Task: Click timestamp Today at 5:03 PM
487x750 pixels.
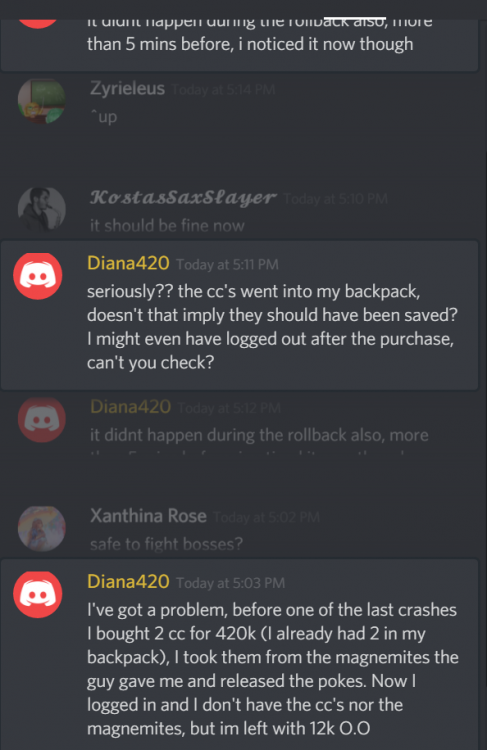Action: click(231, 583)
